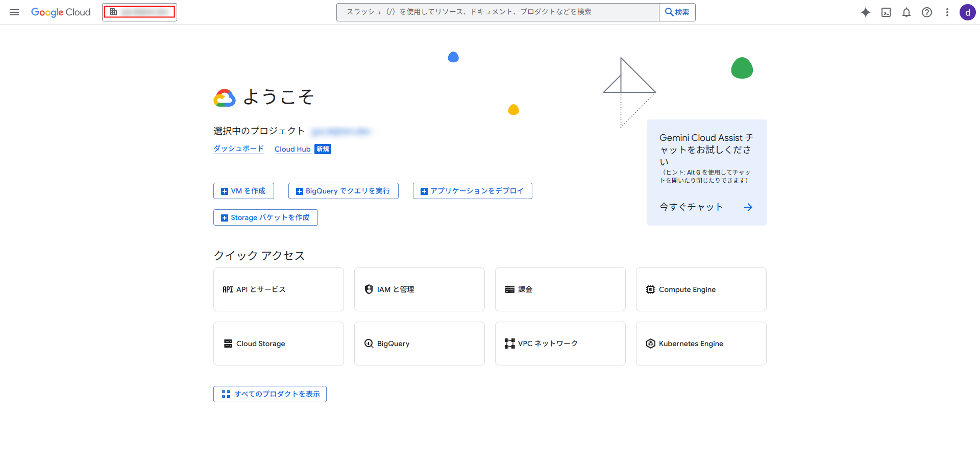The height and width of the screenshot is (465, 980).
Task: Open the three-dot settings menu
Action: pyautogui.click(x=947, y=12)
